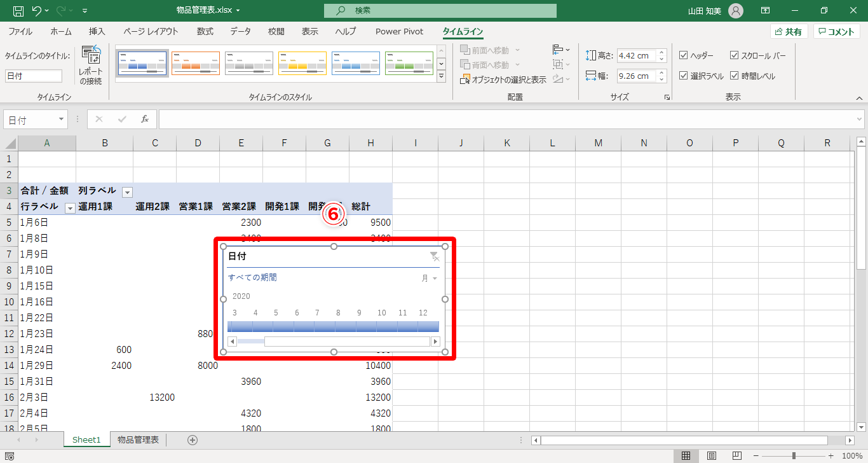Click すべての期間 label in the timeline
Screen dimensions: 868x463
point(252,278)
